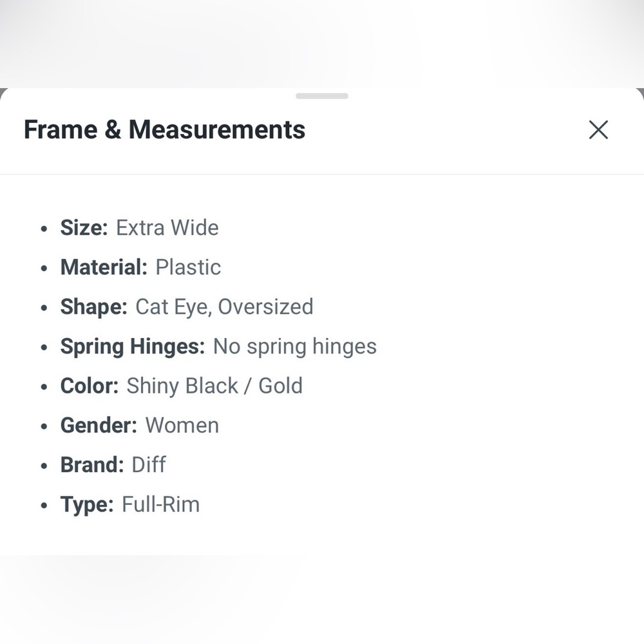Select the Extra Wide size value

167,228
